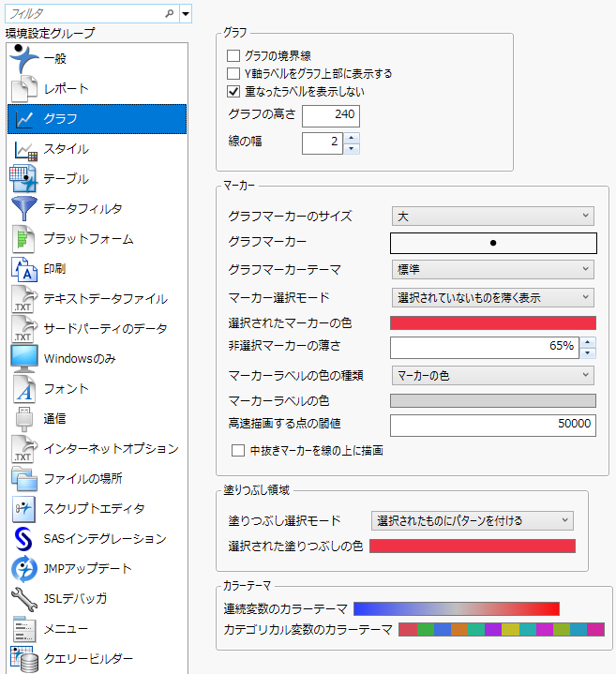Expand マーカーラベルの色の種類 dropdown
616x674 pixels.
492,376
